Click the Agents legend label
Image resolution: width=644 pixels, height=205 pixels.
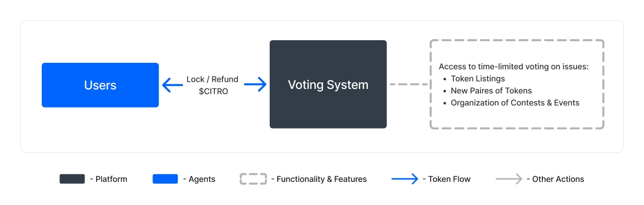(x=201, y=179)
